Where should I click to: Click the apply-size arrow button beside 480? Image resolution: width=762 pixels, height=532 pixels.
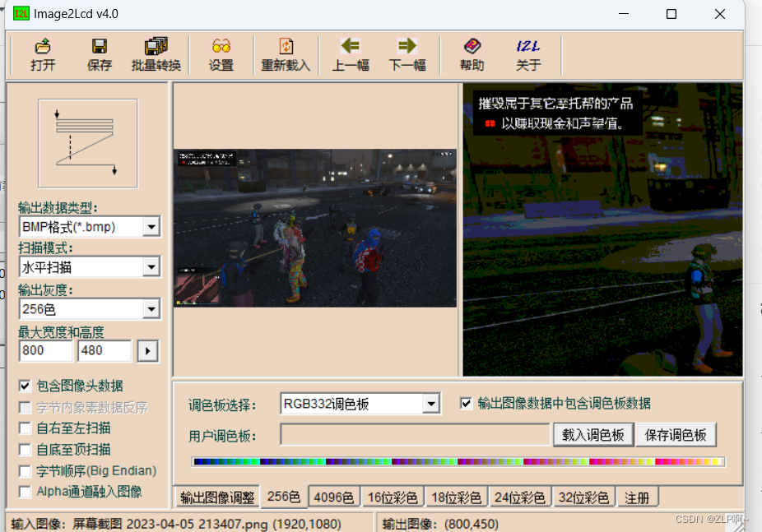148,351
